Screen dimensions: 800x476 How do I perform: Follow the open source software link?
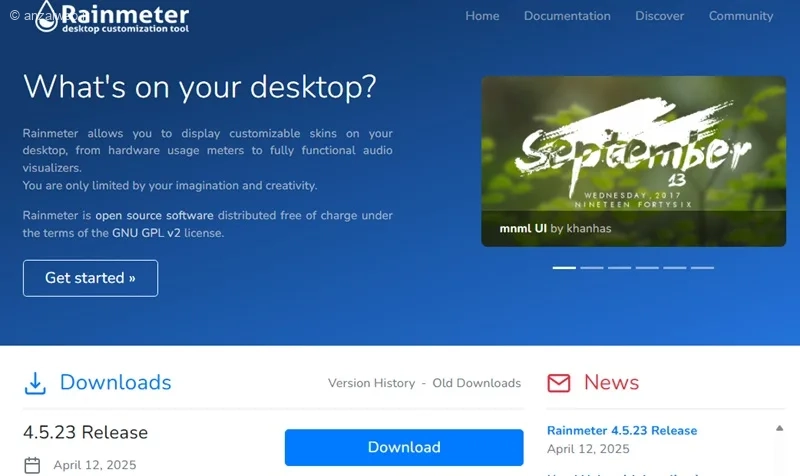tap(154, 215)
